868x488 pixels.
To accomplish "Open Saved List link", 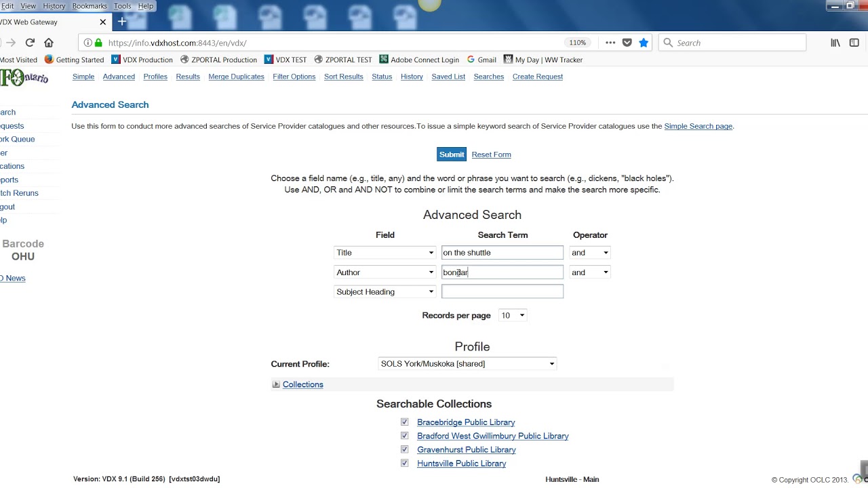I will [x=448, y=77].
